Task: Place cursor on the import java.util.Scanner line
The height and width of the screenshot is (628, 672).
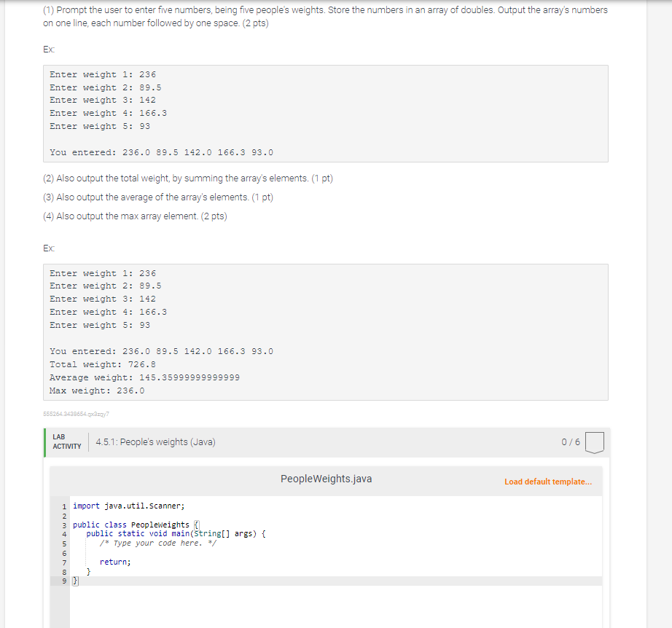Action: 128,505
